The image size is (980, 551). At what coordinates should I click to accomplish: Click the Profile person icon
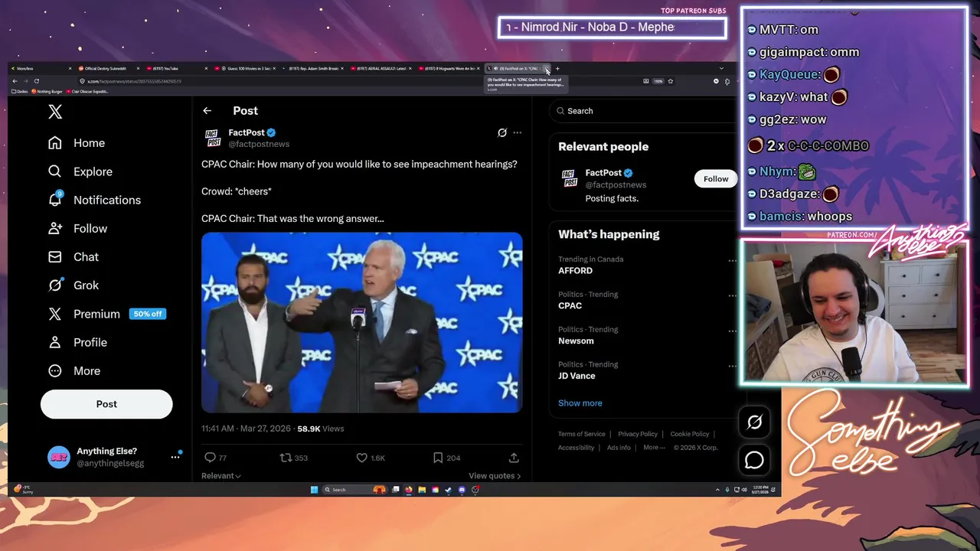pos(55,342)
